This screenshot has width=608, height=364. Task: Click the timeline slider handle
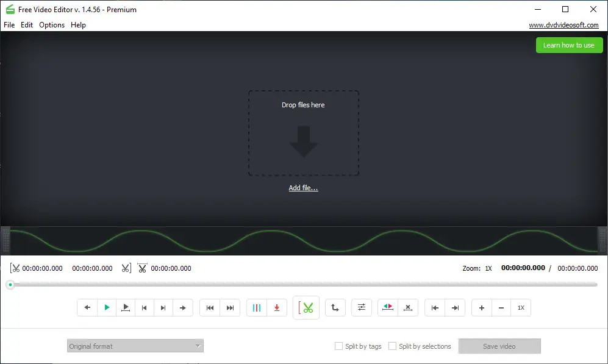point(10,285)
